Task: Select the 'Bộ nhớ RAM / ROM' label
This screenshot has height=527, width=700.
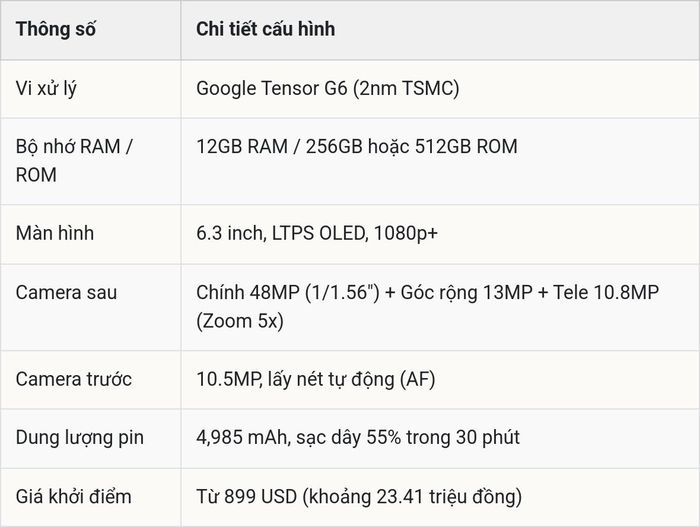Action: (x=74, y=160)
